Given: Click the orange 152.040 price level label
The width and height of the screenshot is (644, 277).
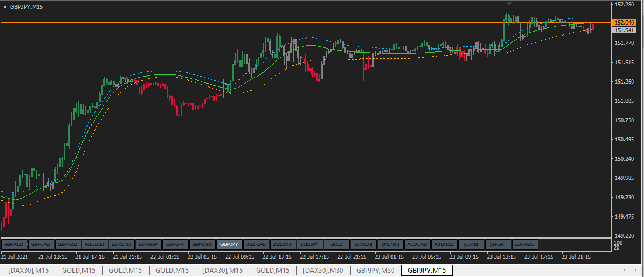Looking at the screenshot, I should point(624,23).
